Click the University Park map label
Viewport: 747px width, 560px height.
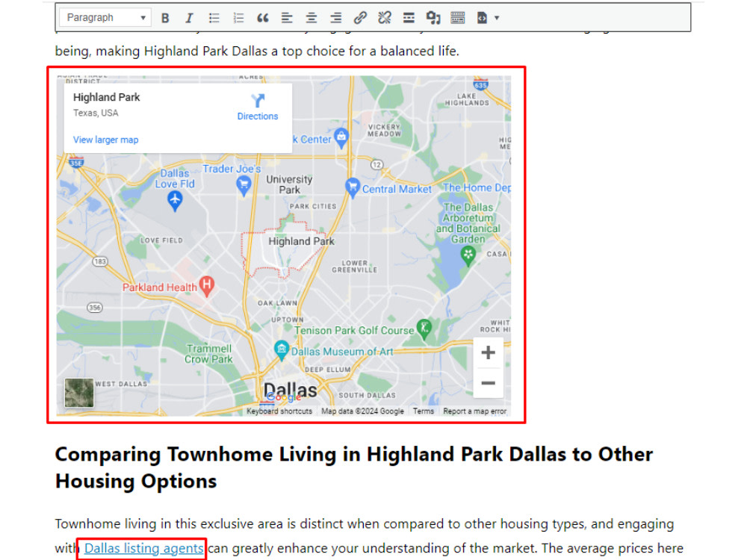tap(289, 184)
